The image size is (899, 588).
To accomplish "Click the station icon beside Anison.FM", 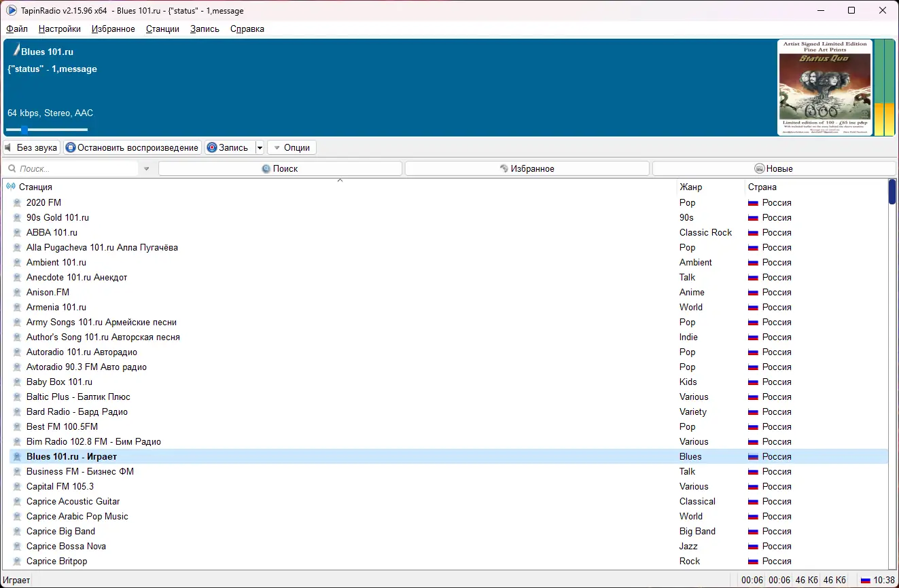I will [x=18, y=292].
